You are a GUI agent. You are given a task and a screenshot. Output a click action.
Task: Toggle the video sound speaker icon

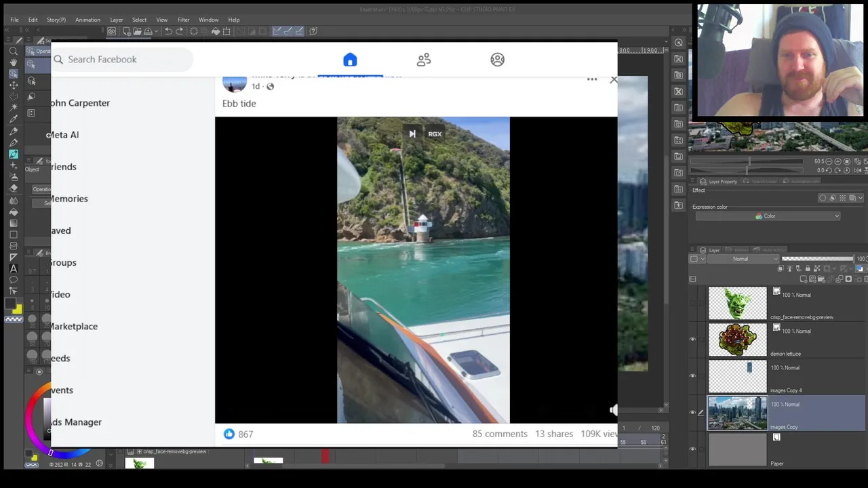coord(613,410)
